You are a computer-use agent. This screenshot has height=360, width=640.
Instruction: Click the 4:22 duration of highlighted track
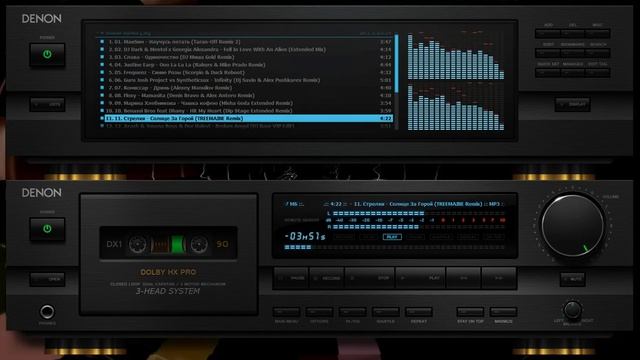pyautogui.click(x=385, y=118)
